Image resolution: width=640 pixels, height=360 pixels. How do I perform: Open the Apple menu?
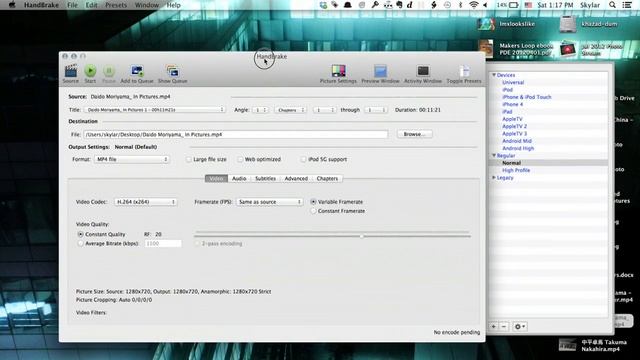(x=12, y=5)
